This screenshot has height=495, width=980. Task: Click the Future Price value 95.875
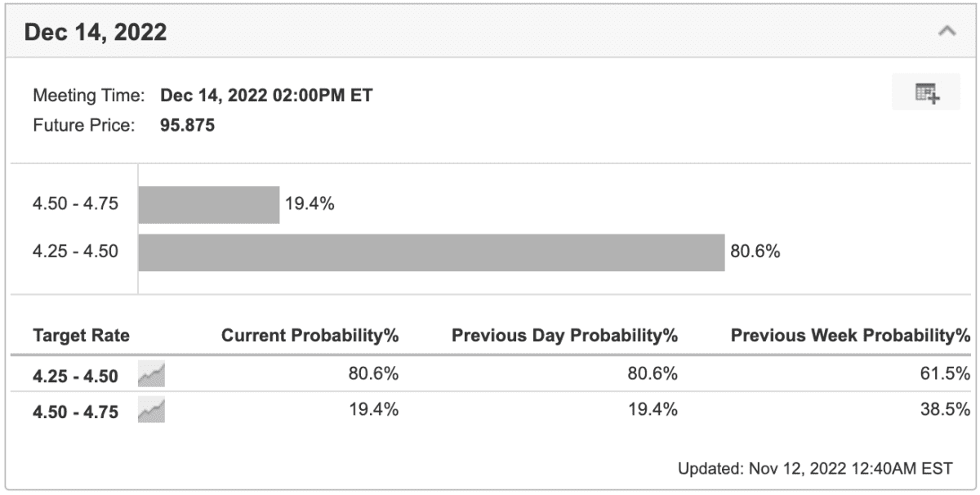tap(188, 127)
